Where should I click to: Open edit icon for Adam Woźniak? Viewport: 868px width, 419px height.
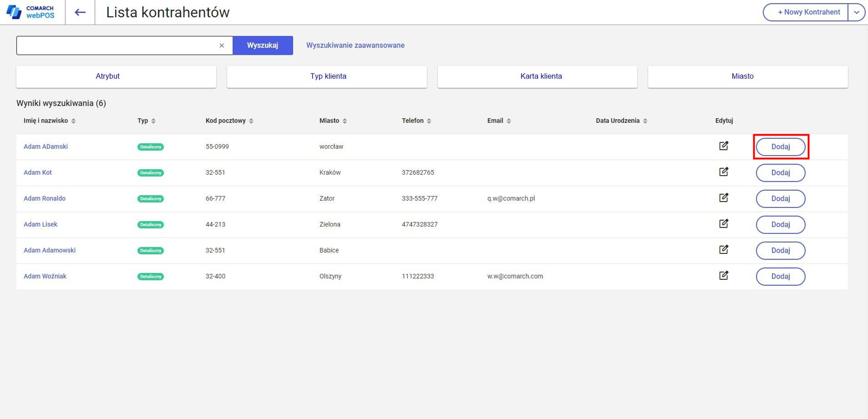coord(723,276)
